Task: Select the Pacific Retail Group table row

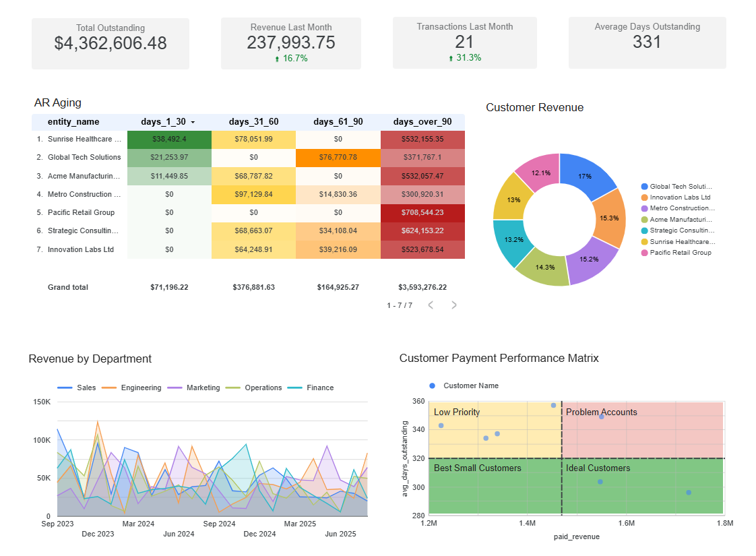Action: (x=81, y=212)
